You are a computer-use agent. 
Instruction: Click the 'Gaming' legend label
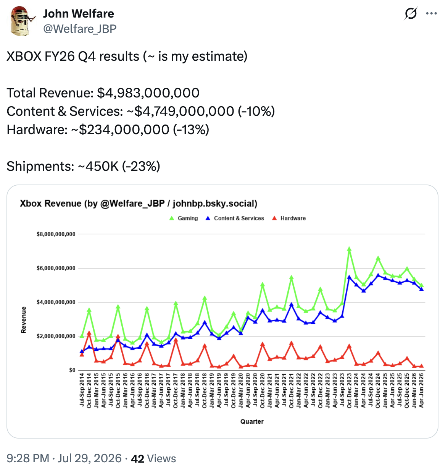pyautogui.click(x=188, y=218)
